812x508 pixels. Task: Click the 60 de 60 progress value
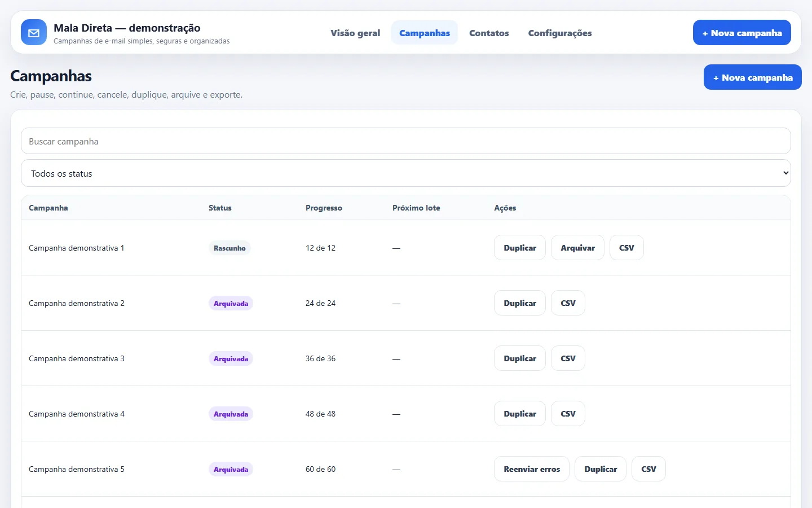coord(320,469)
